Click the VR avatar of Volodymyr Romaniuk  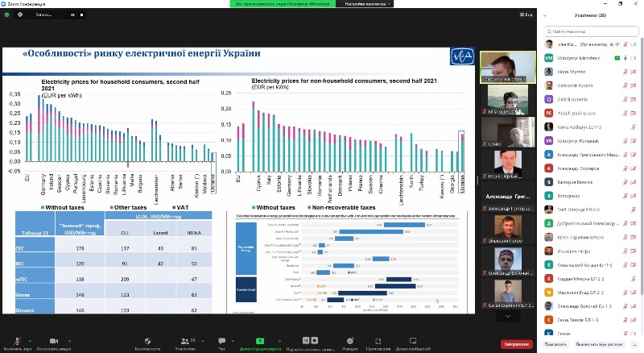coord(549,141)
